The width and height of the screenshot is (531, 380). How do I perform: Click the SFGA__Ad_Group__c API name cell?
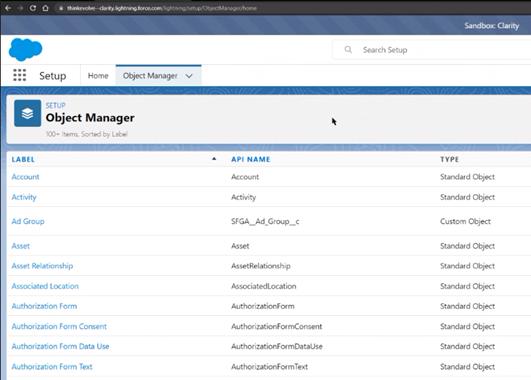tap(265, 221)
